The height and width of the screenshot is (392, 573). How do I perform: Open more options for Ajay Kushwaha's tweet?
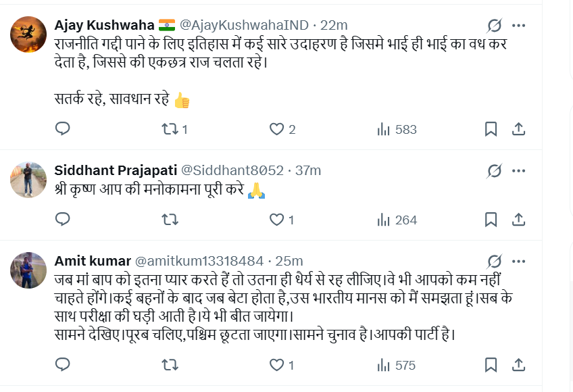[519, 26]
